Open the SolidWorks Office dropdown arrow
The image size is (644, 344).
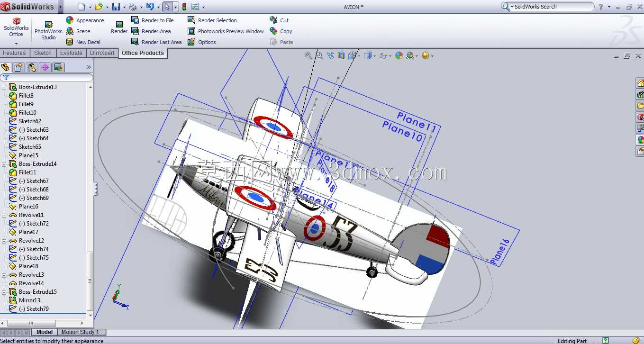(16, 44)
